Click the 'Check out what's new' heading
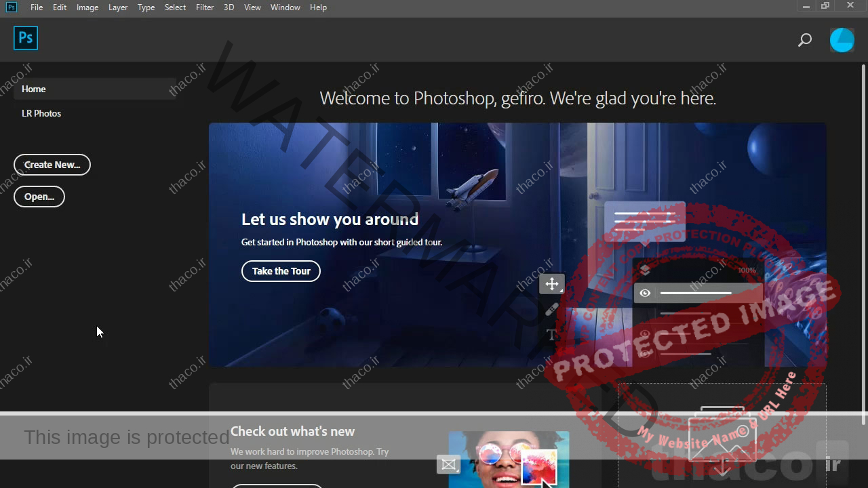The height and width of the screenshot is (488, 868). (292, 431)
